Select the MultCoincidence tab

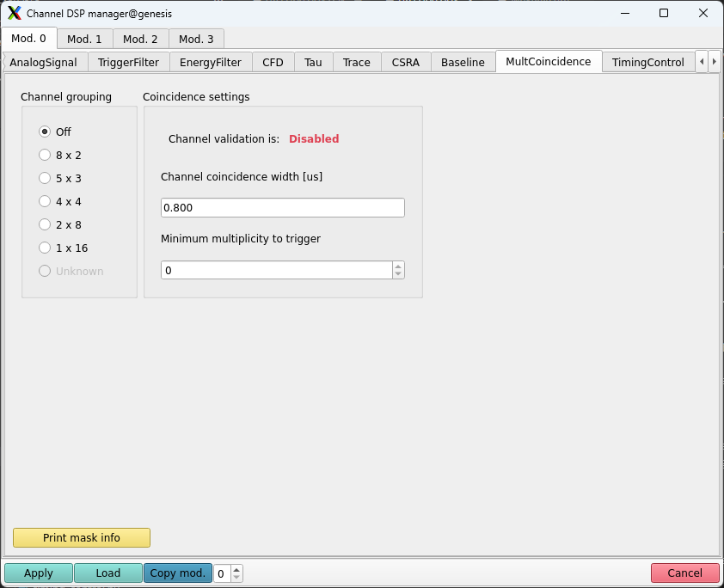(x=549, y=61)
